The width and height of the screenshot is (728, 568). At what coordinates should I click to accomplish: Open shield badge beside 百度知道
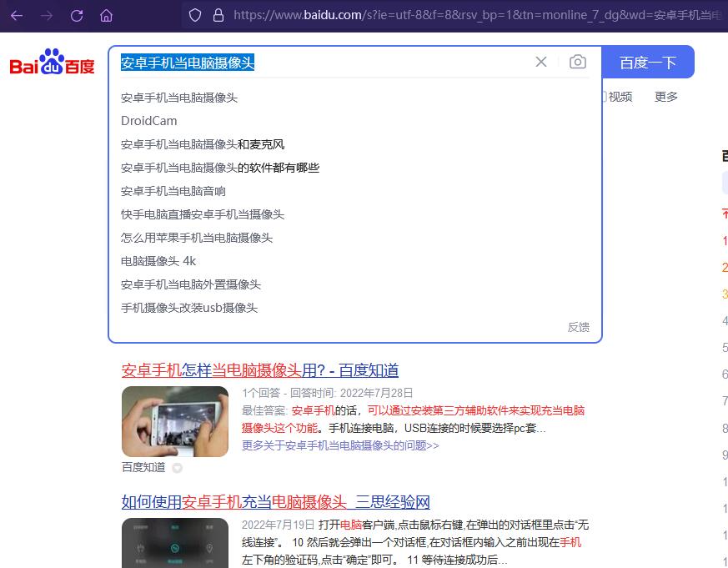click(x=177, y=468)
